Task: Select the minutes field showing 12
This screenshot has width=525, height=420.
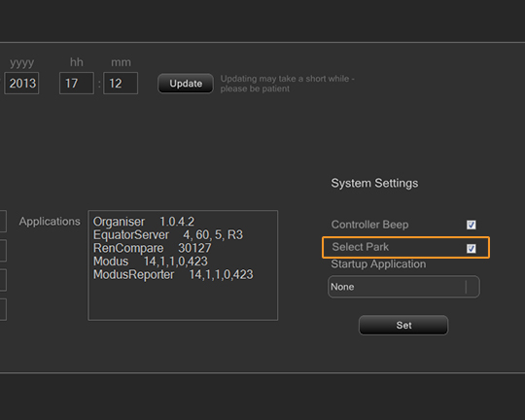Action: coord(121,83)
